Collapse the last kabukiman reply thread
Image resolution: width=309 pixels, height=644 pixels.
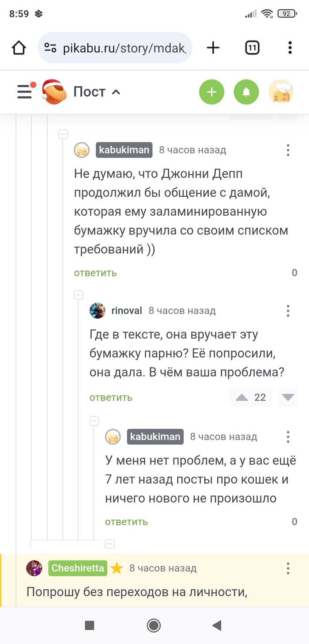(94, 421)
